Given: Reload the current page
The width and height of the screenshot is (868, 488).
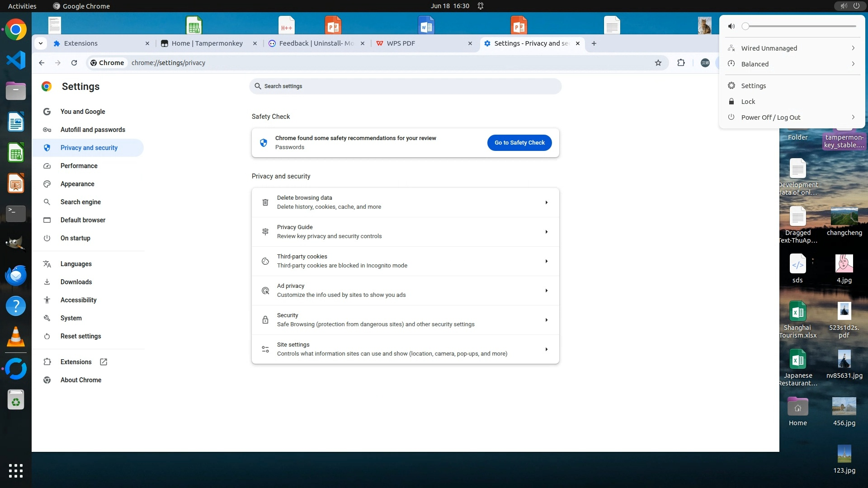Looking at the screenshot, I should coord(74,63).
